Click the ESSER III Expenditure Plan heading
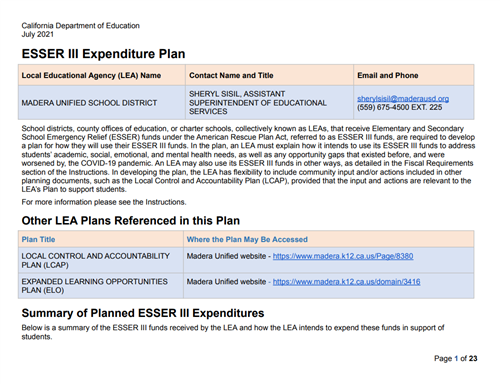 (103, 54)
